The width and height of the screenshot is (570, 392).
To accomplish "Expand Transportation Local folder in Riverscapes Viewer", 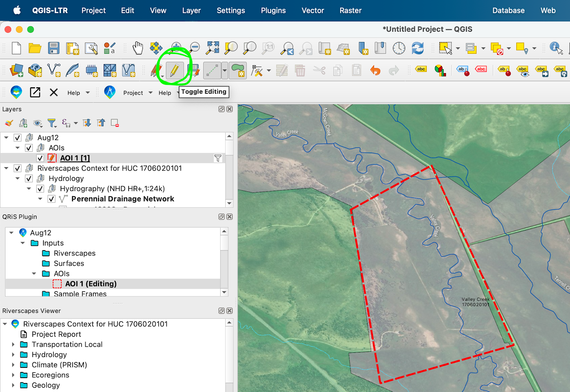I will coord(13,345).
